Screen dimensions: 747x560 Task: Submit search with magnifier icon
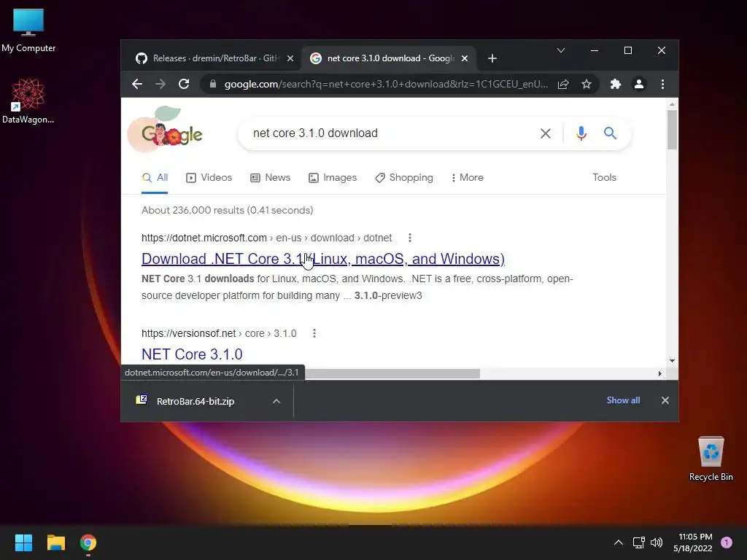click(x=611, y=133)
